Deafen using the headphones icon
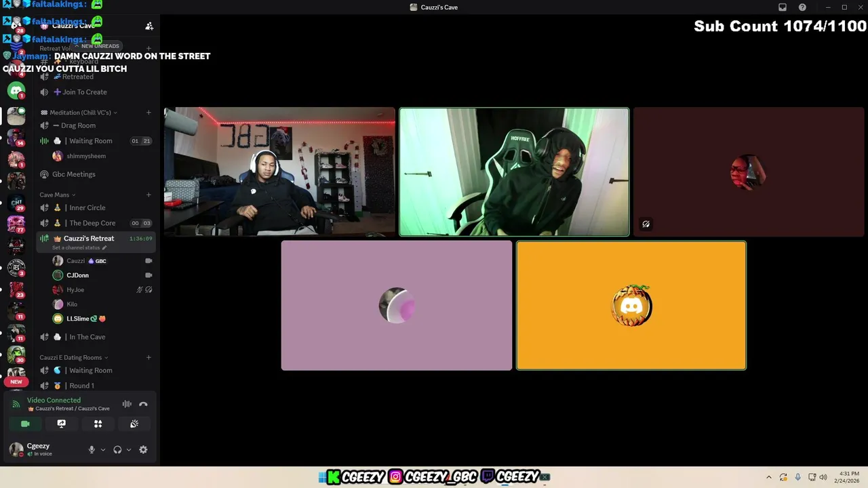 click(117, 449)
